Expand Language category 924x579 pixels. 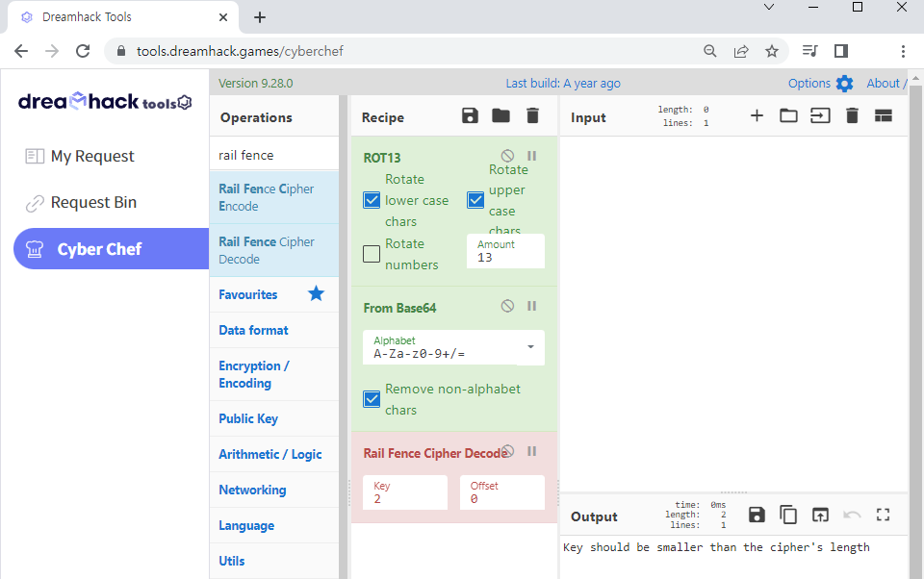pyautogui.click(x=274, y=525)
